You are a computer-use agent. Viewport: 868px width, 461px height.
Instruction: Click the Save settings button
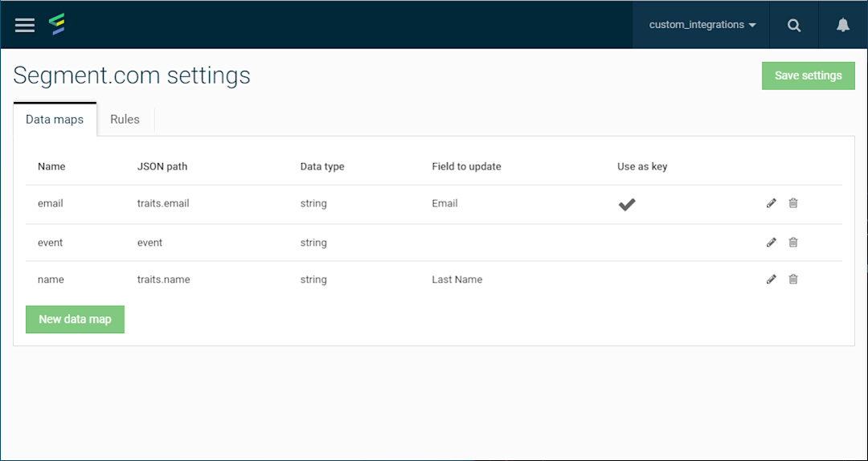(809, 75)
